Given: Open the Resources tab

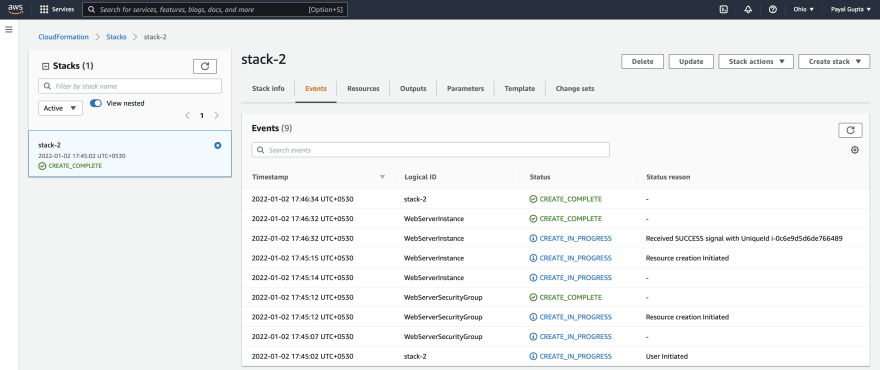Looking at the screenshot, I should tap(363, 89).
